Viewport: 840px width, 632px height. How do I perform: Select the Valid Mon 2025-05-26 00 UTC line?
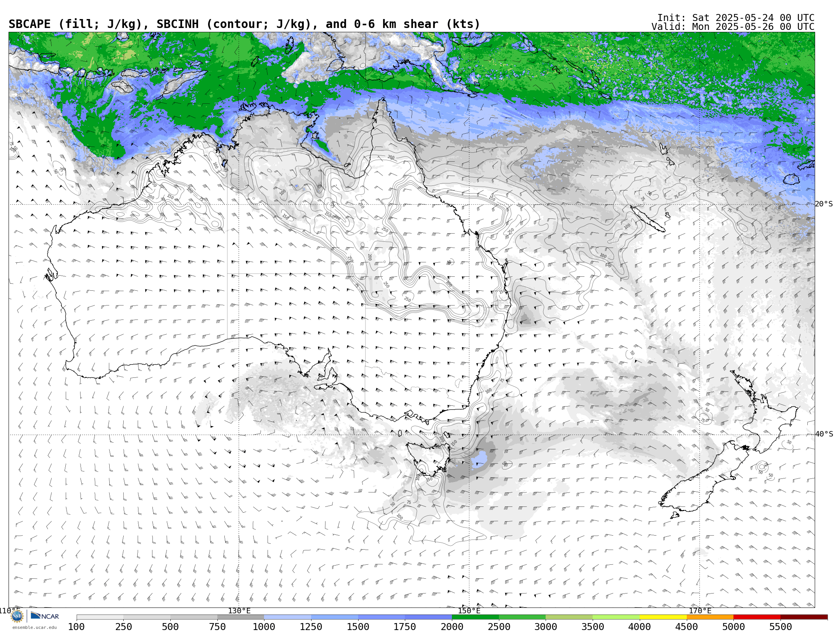[733, 27]
